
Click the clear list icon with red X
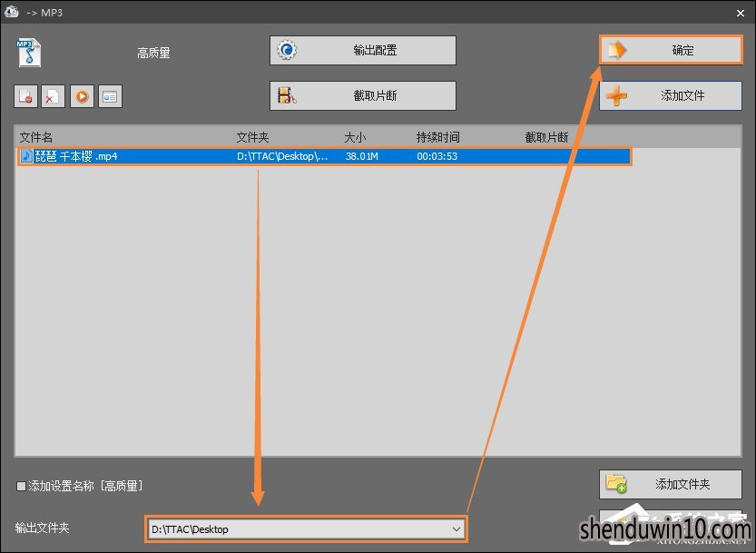tap(53, 96)
